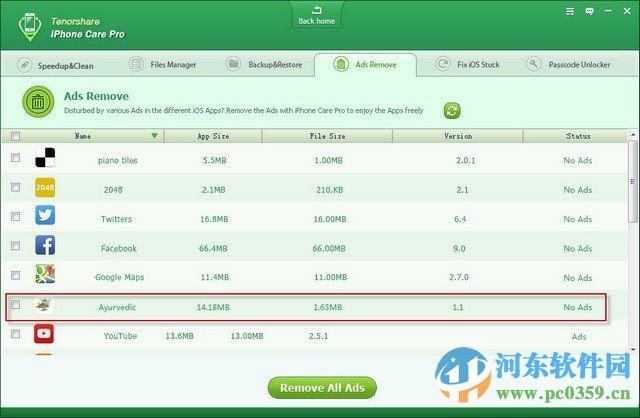640x418 pixels.
Task: Click the YouTube app icon
Action: [44, 334]
